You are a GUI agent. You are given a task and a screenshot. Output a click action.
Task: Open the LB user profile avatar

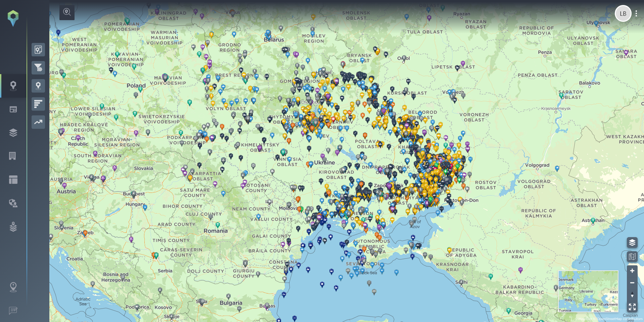pos(623,14)
